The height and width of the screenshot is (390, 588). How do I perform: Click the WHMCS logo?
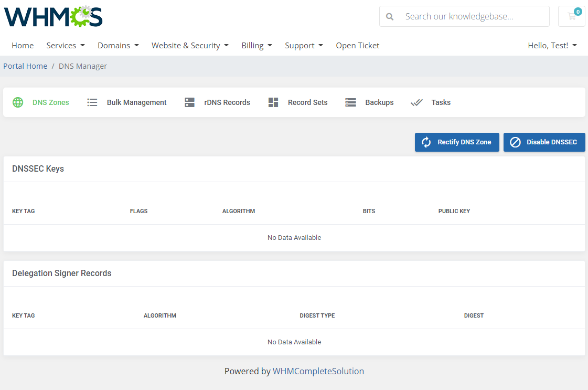pyautogui.click(x=54, y=16)
